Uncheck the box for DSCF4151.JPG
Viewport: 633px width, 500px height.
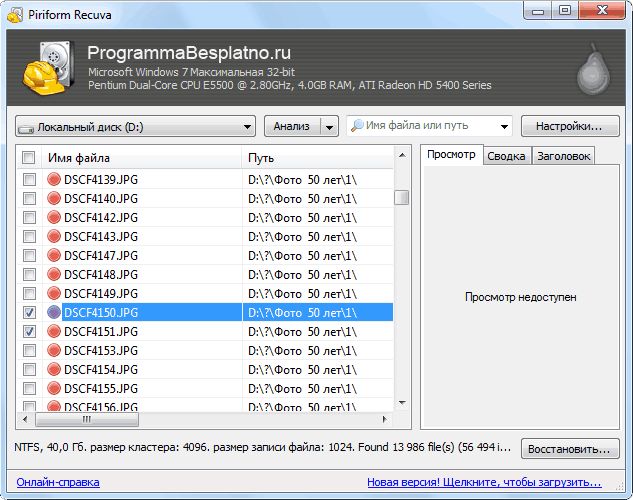(x=29, y=331)
